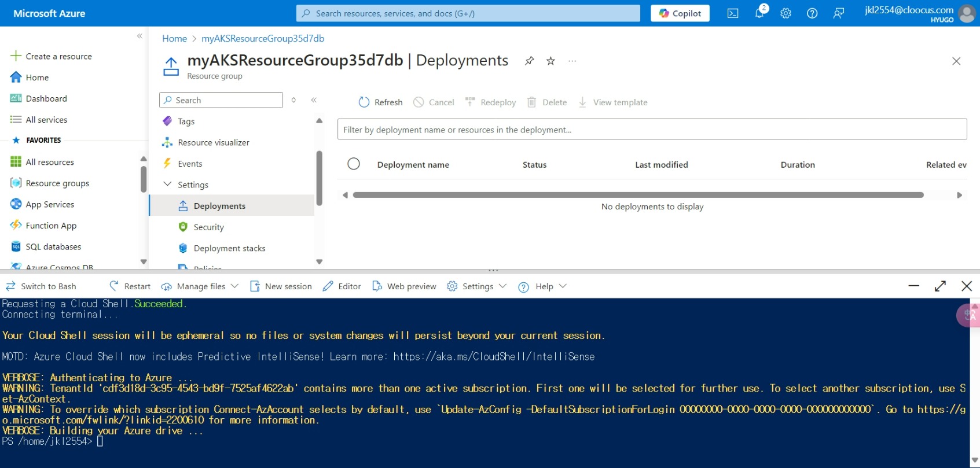Collapse the resource menu pane

click(x=314, y=100)
